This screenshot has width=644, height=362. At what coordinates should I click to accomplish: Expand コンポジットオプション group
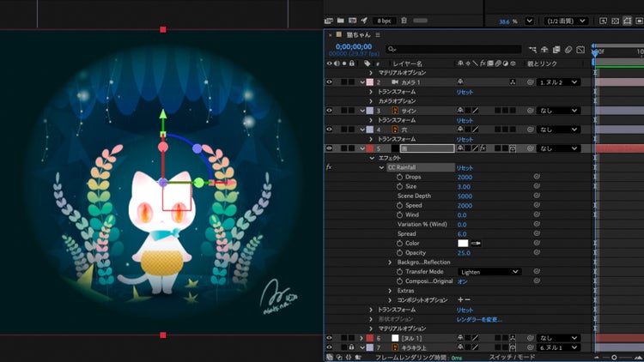tap(390, 300)
